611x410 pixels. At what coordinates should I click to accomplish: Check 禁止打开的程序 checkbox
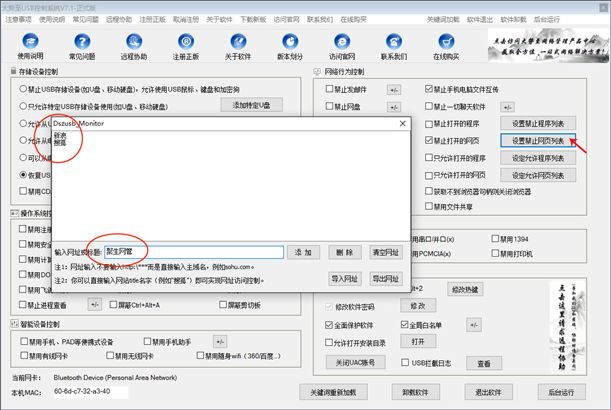coord(429,124)
